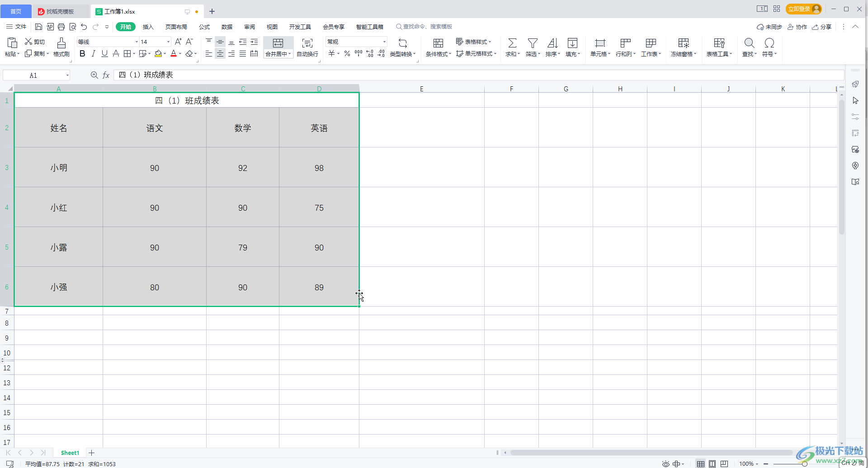Screen dimensions: 868x468
Task: Pick the red font color swatch
Action: click(x=174, y=54)
